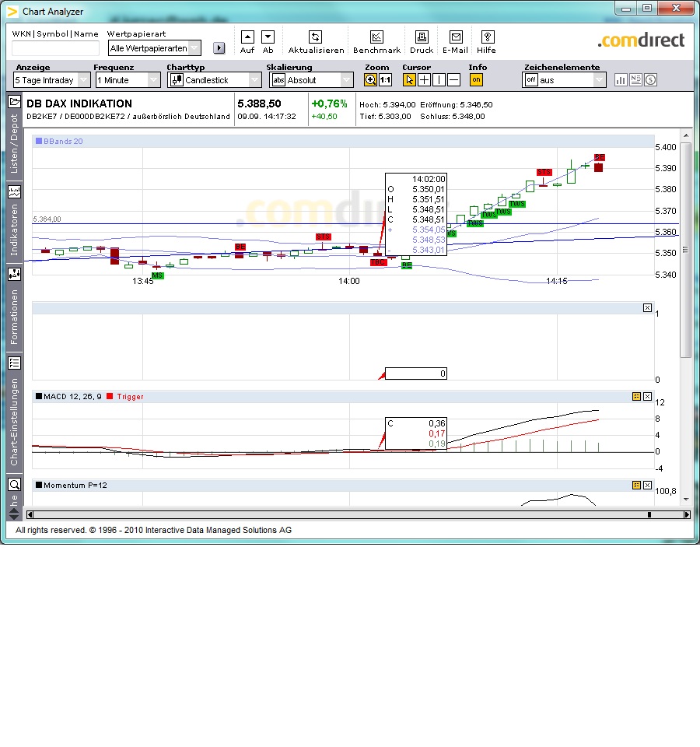Close the Momentum indicator panel

coord(648,485)
